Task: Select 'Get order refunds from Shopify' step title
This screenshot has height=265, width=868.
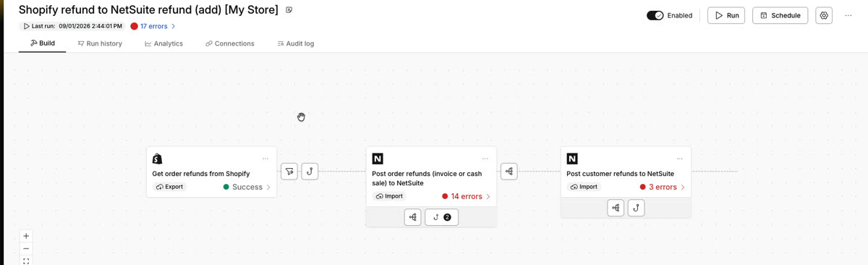Action: coord(201,174)
